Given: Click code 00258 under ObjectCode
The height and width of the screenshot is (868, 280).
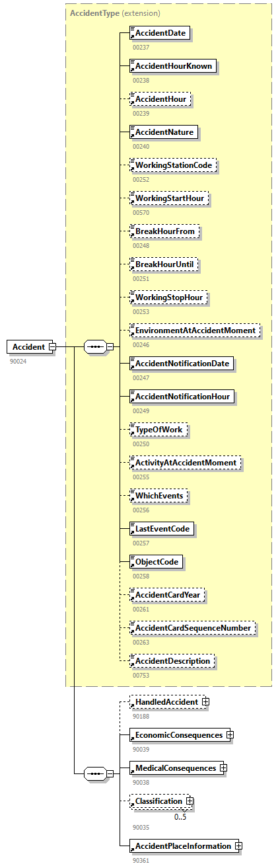Looking at the screenshot, I should coord(141,576).
